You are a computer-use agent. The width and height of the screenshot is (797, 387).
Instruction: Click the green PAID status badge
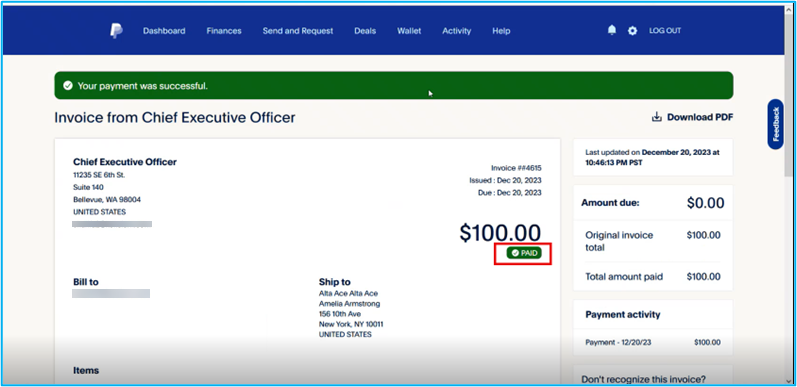pos(524,253)
